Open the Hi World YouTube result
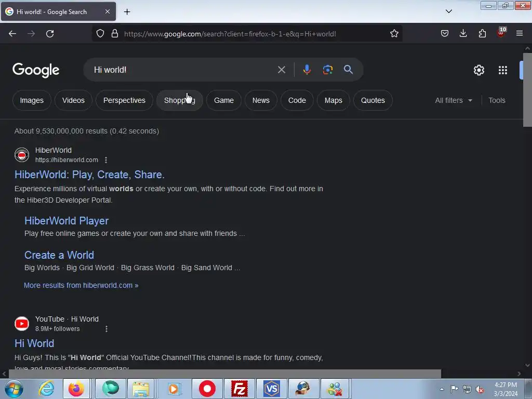This screenshot has height=399, width=532. click(x=34, y=343)
